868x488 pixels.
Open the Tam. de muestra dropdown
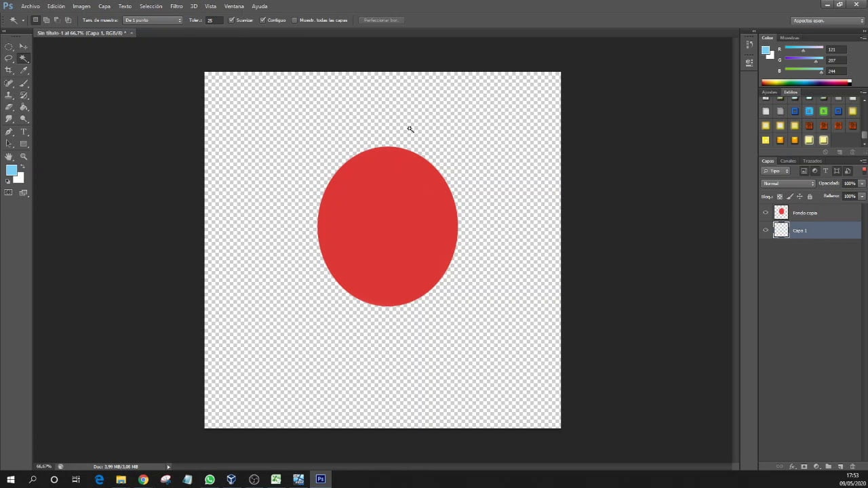[153, 20]
